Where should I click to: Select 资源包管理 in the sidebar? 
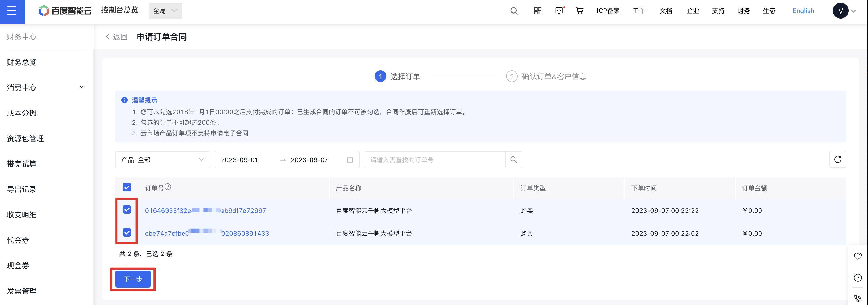click(25, 139)
